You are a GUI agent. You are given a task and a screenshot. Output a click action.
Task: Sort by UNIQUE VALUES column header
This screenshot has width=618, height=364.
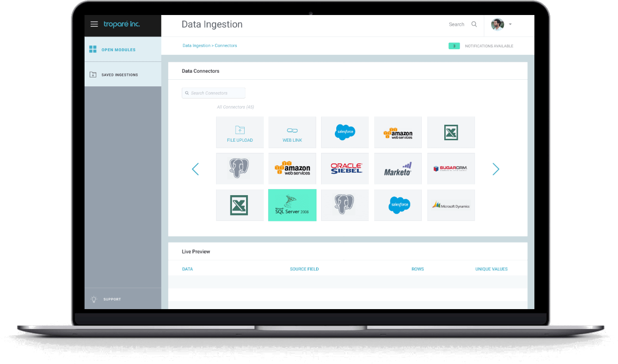[x=491, y=269]
